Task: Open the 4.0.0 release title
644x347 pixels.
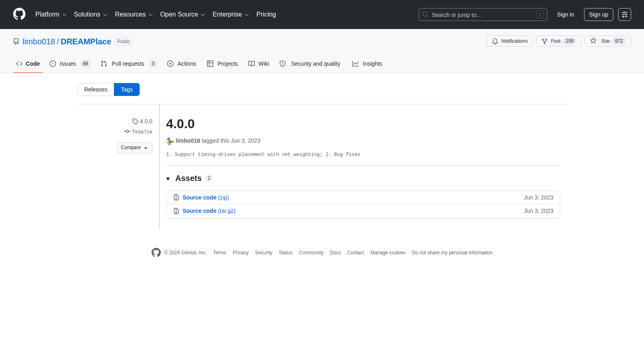Action: (x=180, y=124)
